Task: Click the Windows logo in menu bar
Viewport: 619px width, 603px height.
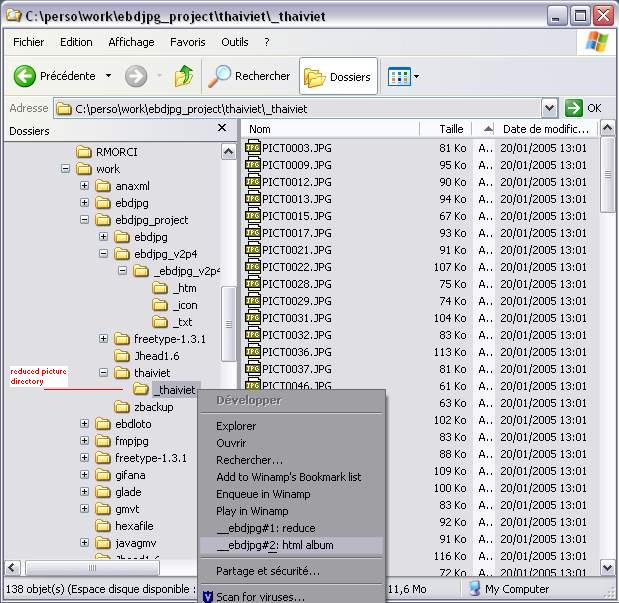Action: [x=597, y=41]
